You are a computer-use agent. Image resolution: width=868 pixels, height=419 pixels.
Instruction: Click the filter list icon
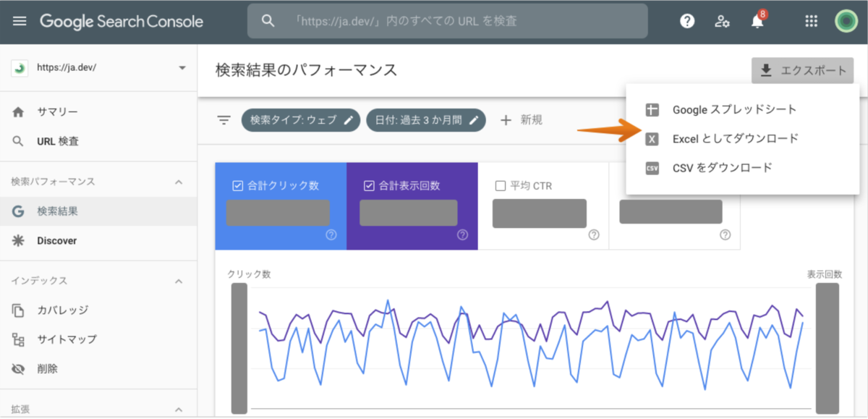[x=224, y=120]
